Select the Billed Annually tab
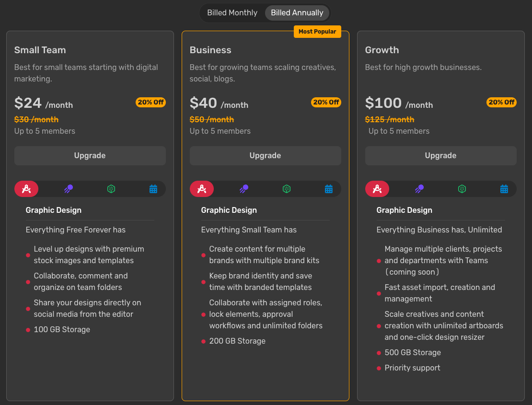The width and height of the screenshot is (532, 405). click(297, 12)
